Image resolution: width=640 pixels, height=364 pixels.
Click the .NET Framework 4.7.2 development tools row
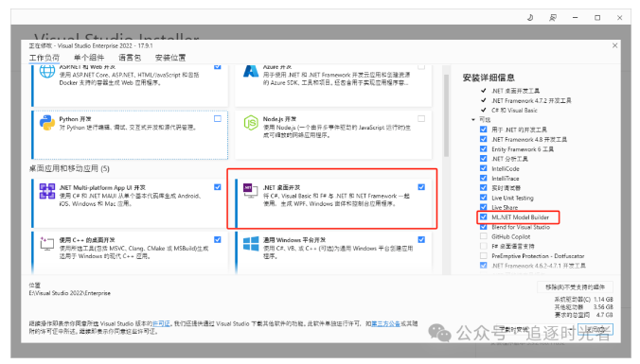click(x=531, y=100)
